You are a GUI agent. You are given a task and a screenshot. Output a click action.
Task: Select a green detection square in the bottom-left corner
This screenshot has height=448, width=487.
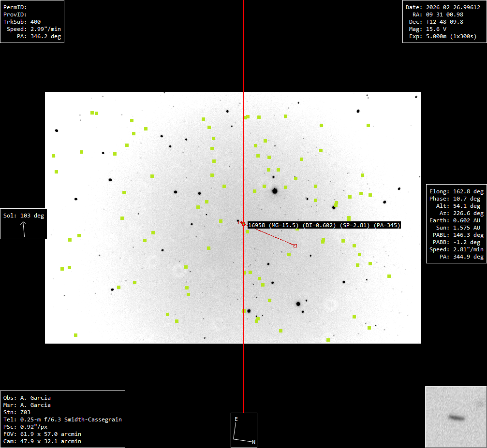click(75, 334)
